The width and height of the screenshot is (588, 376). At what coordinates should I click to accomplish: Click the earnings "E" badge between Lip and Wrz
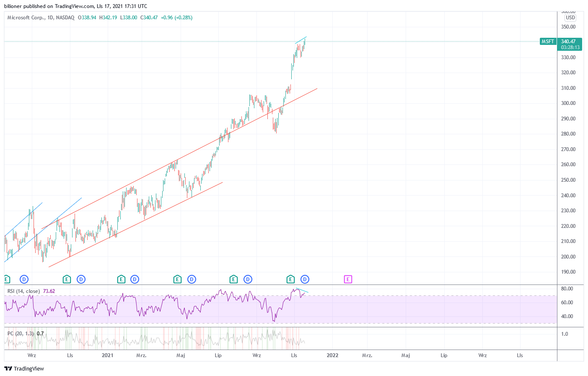[x=233, y=279]
